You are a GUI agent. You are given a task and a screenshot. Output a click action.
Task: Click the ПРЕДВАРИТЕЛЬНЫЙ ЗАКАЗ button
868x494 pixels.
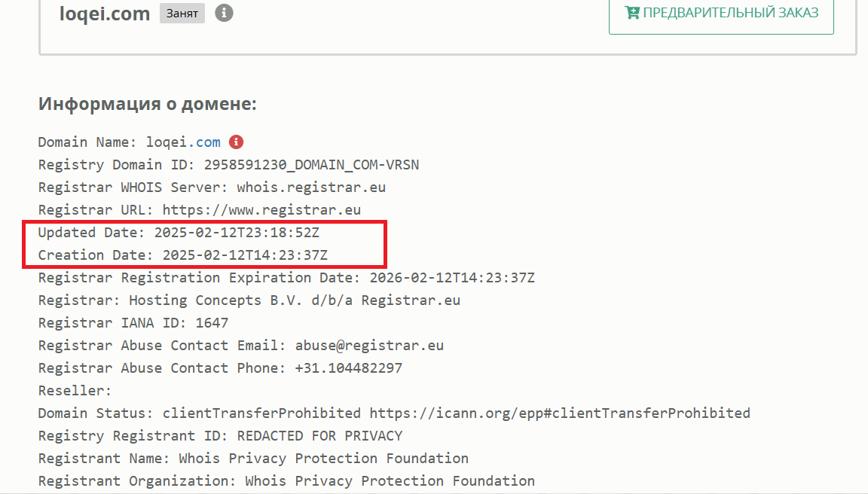pos(721,14)
